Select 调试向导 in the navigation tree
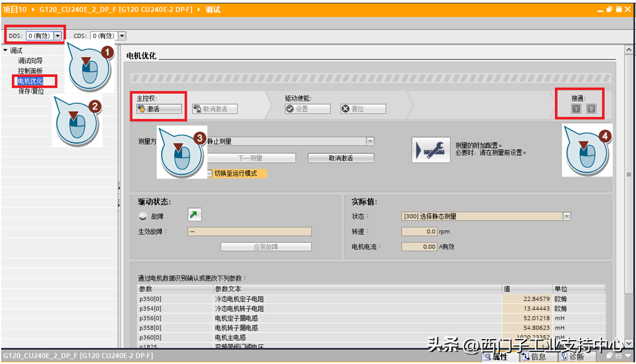 (x=30, y=61)
